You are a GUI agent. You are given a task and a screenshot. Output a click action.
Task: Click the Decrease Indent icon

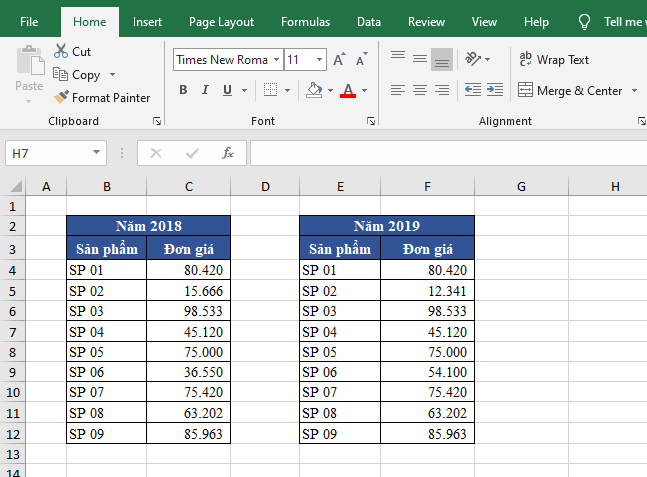(x=472, y=90)
